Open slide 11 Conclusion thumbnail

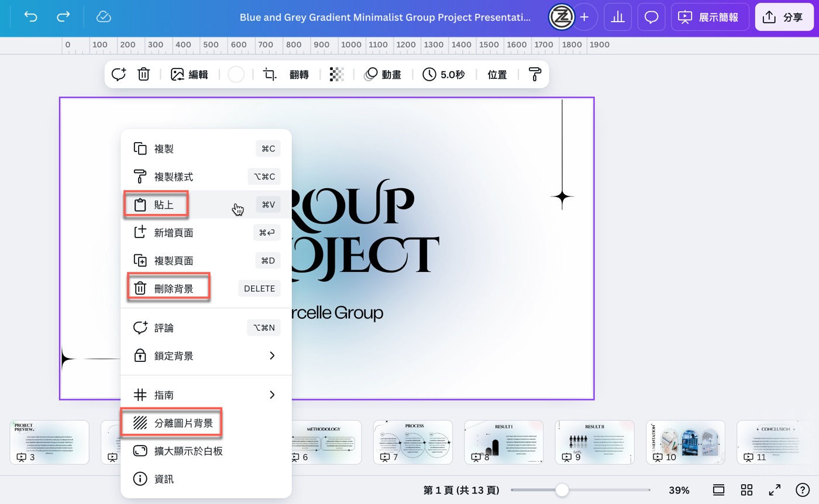[x=776, y=442]
